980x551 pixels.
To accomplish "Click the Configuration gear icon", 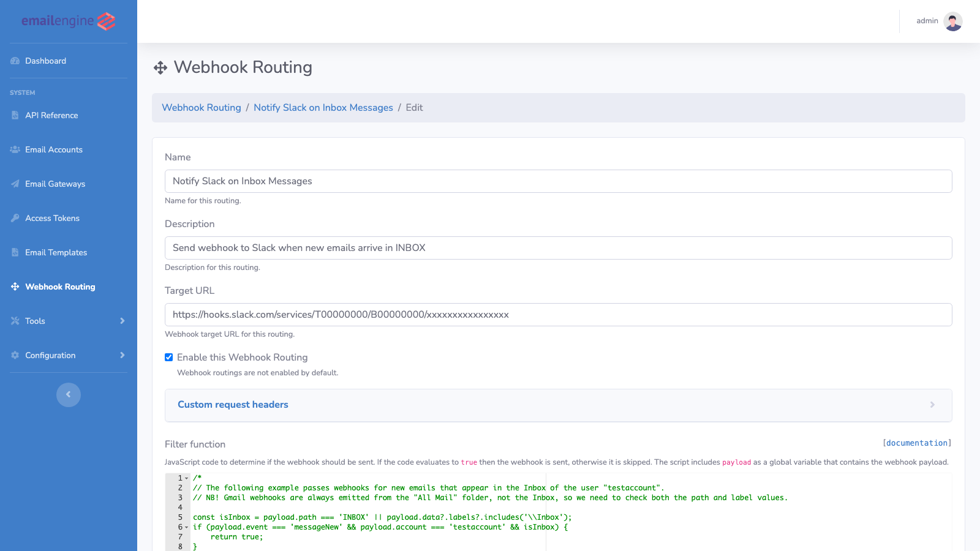I will click(14, 355).
